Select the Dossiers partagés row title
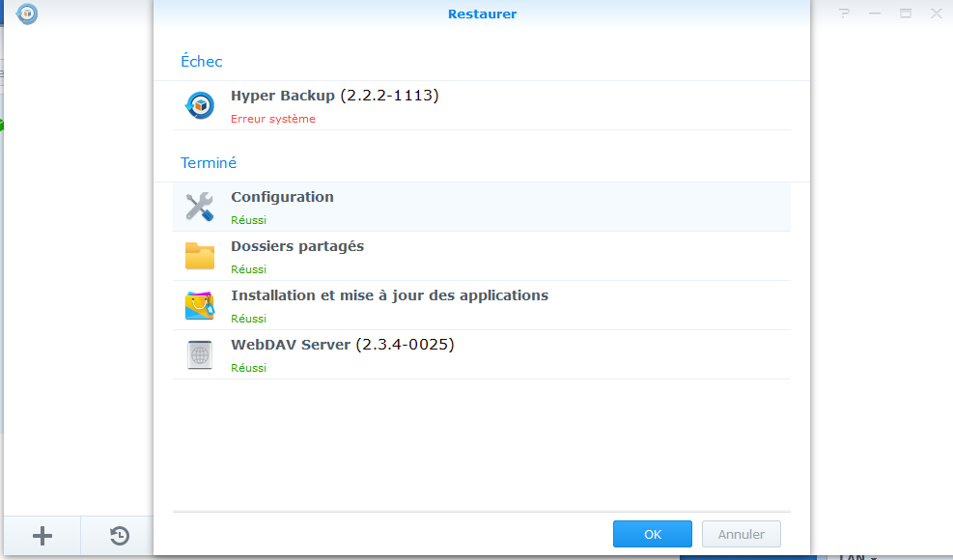This screenshot has height=560, width=953. click(x=297, y=246)
